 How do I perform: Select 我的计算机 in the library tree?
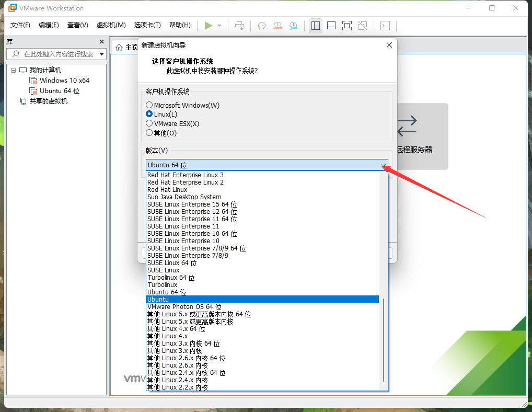tap(45, 70)
